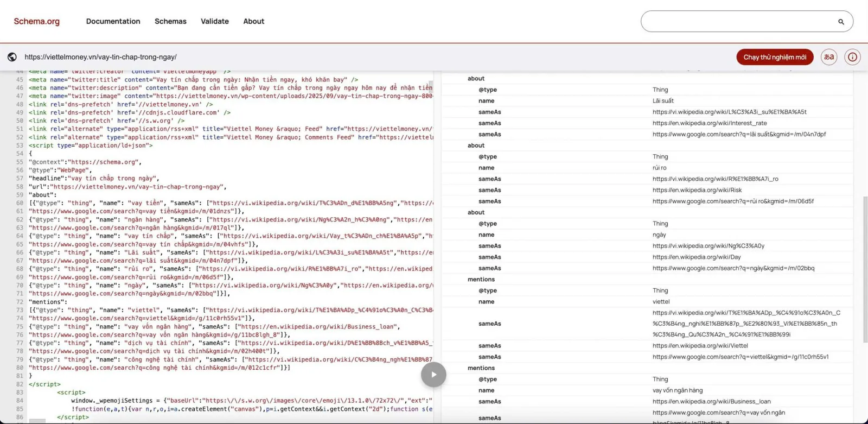Click the code line containing window._wpemojiSettings

pyautogui.click(x=252, y=401)
